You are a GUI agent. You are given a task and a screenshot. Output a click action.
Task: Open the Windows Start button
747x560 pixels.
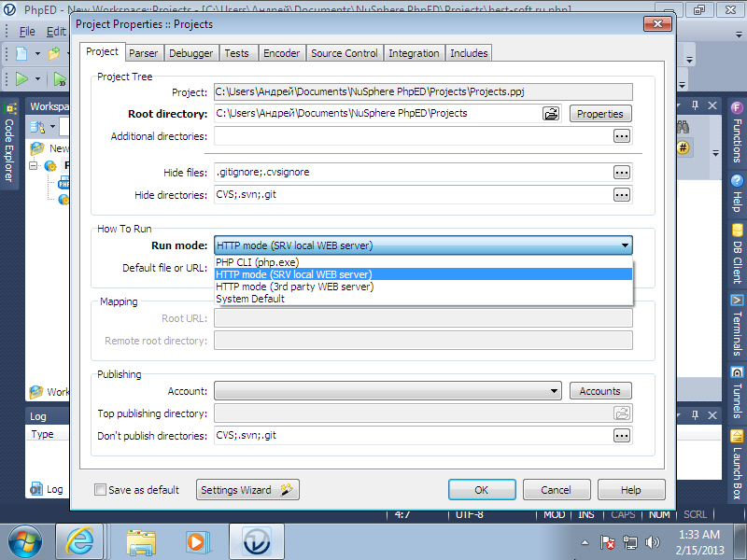25,541
